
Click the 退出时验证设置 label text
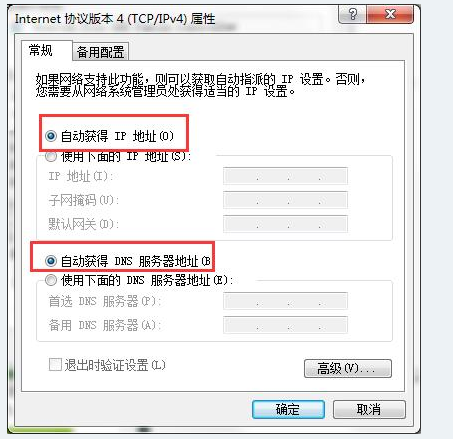[115, 365]
